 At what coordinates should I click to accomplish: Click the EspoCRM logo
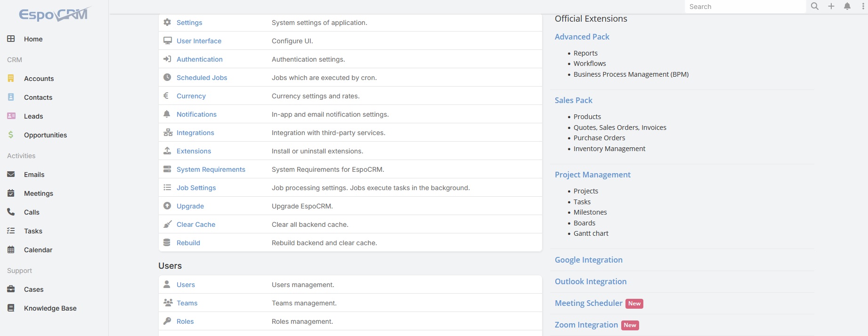(x=55, y=14)
